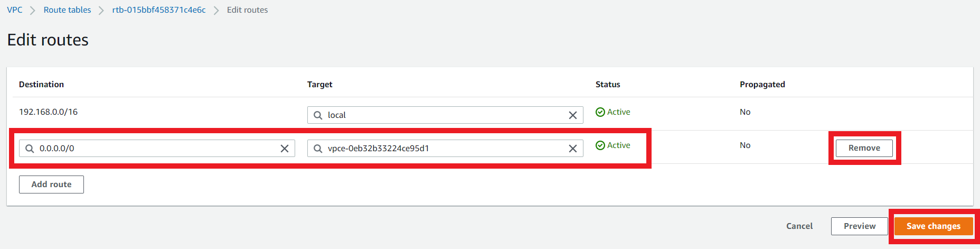Click Active status icon for 0.0.0.0/0 route

[x=600, y=145]
